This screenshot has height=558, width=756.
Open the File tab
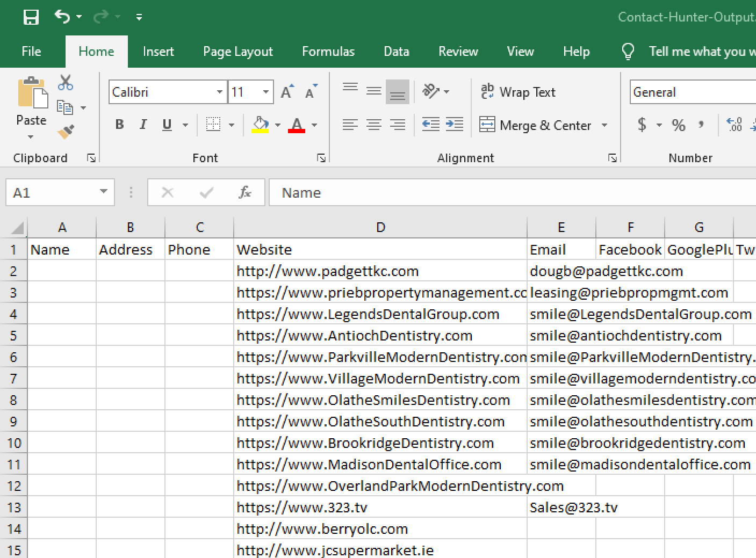point(31,52)
